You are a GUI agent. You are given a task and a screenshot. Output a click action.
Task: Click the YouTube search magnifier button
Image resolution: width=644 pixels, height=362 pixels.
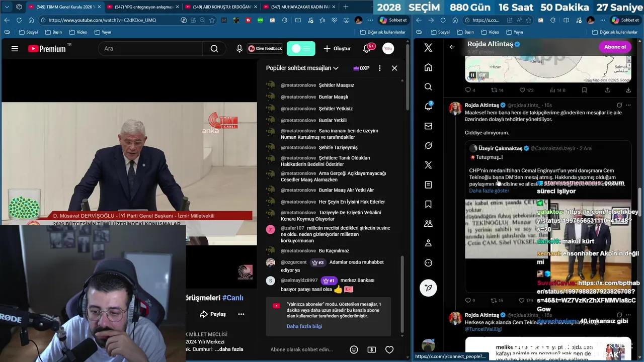point(214,49)
